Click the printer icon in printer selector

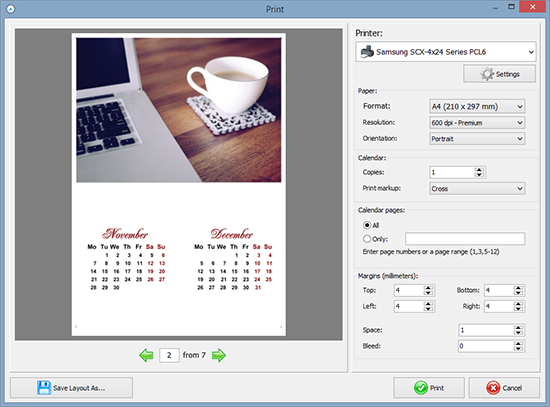point(367,52)
